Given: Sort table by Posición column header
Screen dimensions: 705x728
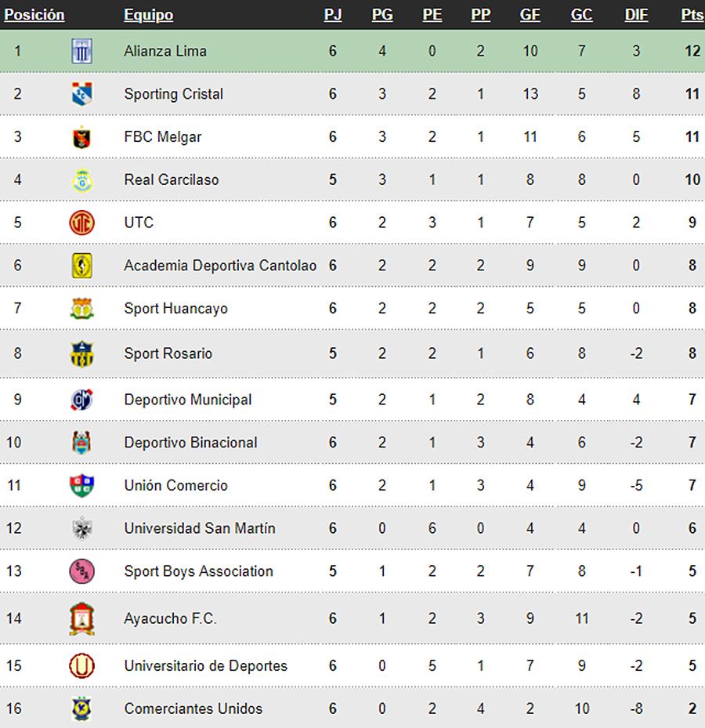Looking at the screenshot, I should click(34, 15).
